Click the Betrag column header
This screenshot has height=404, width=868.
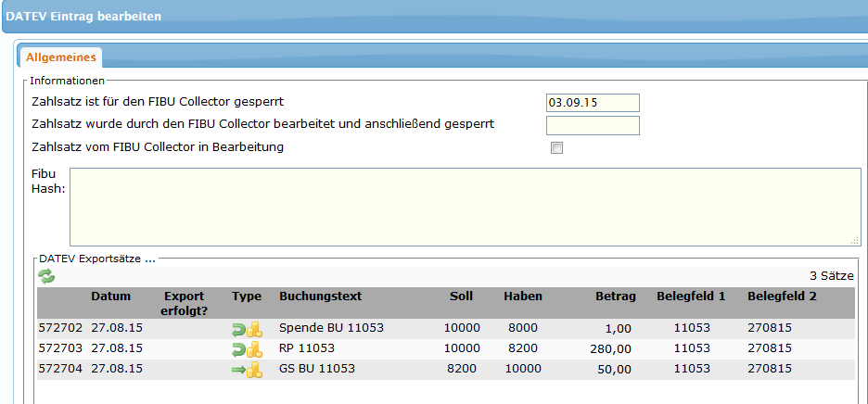(616, 297)
